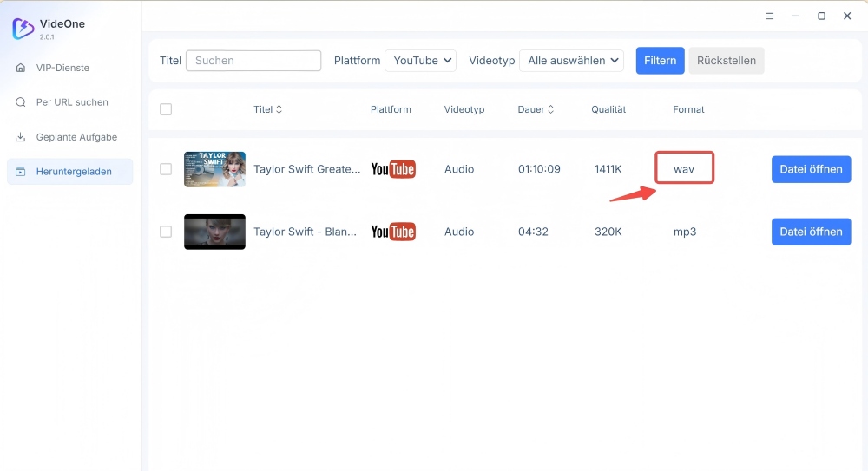This screenshot has width=868, height=471.
Task: Click duration 04:32
Action: (533, 232)
